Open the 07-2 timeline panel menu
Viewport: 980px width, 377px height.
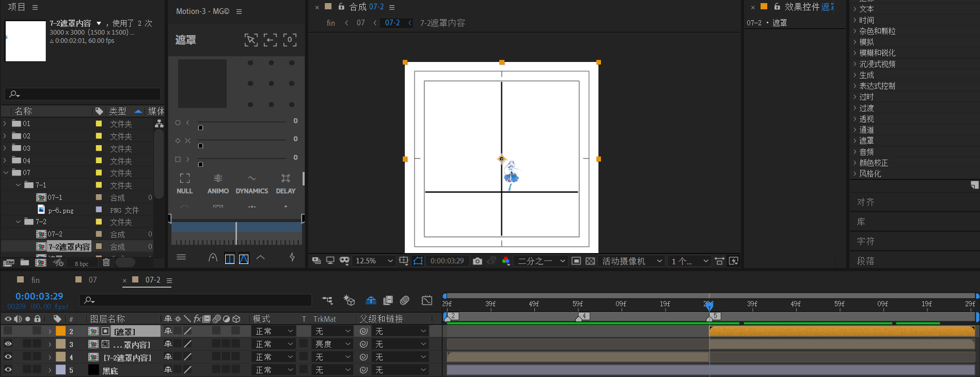point(169,280)
